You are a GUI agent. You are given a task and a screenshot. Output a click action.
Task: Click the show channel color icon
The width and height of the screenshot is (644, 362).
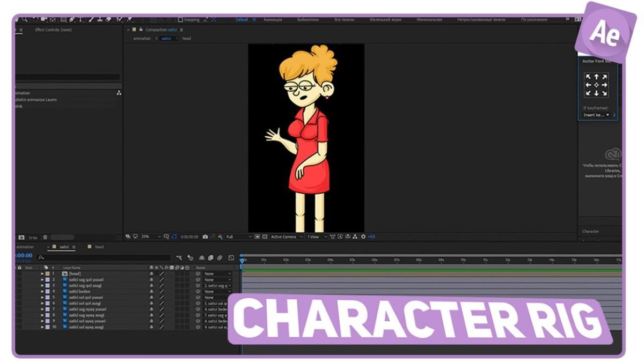pos(220,237)
